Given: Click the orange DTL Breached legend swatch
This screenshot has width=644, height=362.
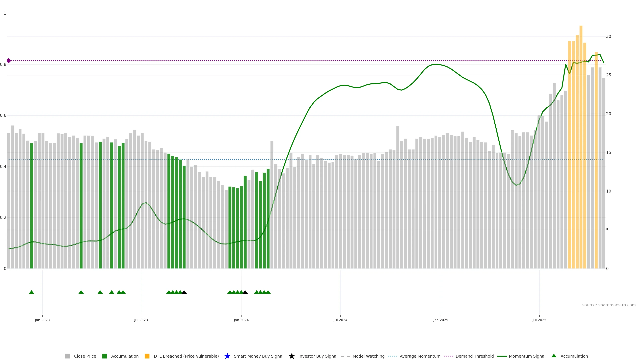Looking at the screenshot, I should [x=147, y=356].
